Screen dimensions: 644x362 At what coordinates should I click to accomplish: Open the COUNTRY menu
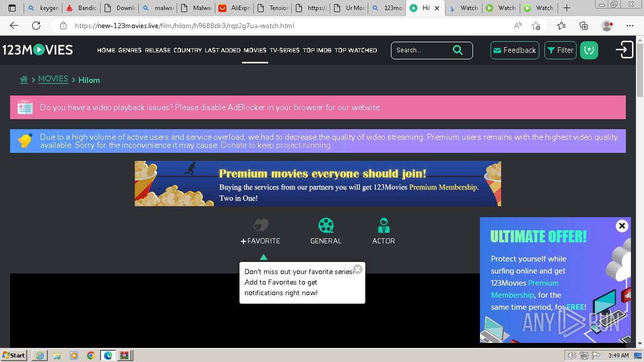click(188, 50)
